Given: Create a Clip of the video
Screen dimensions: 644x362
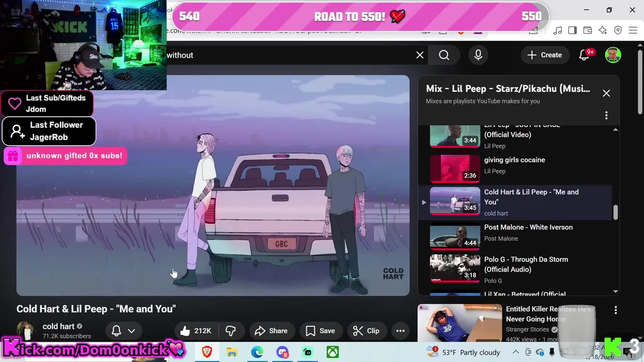Looking at the screenshot, I should point(366,331).
